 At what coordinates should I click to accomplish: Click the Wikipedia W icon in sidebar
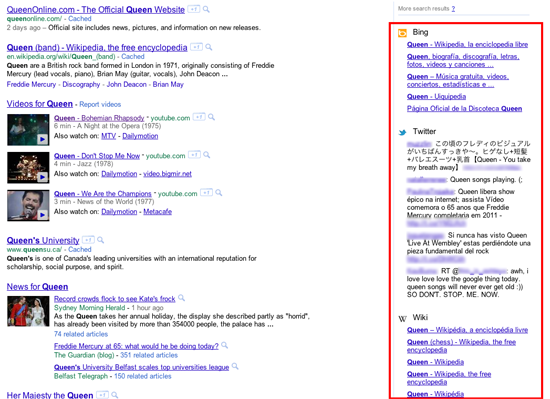coord(402,319)
